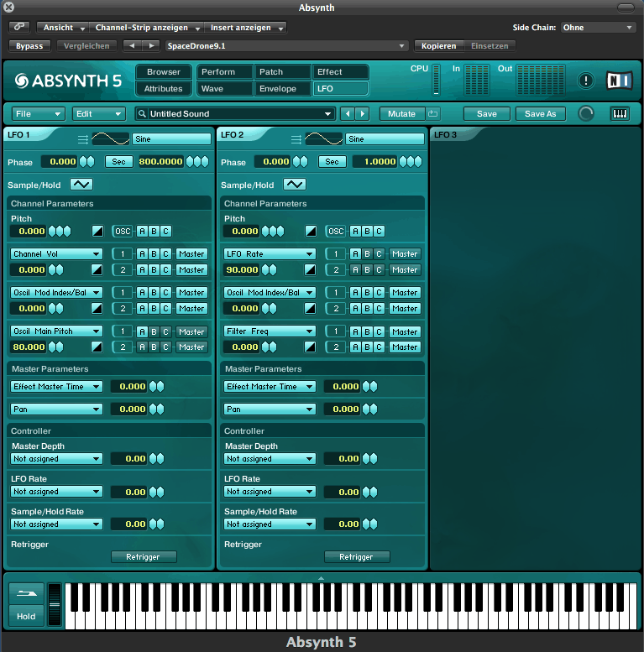Screen dimensions: 644x652
Task: Click the Untitled Sound search field
Action: tap(235, 113)
